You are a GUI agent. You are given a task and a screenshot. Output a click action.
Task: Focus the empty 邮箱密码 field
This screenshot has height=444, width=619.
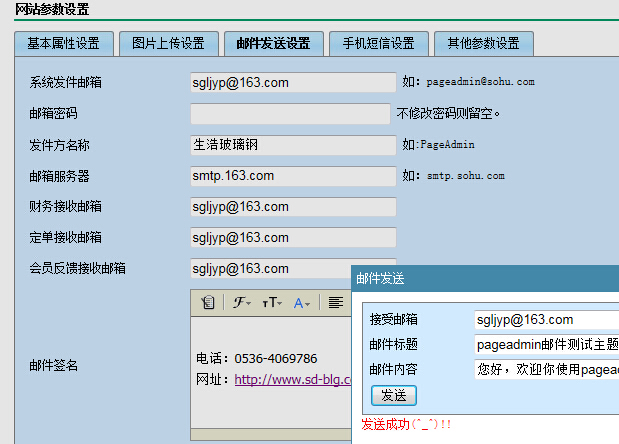(x=290, y=114)
